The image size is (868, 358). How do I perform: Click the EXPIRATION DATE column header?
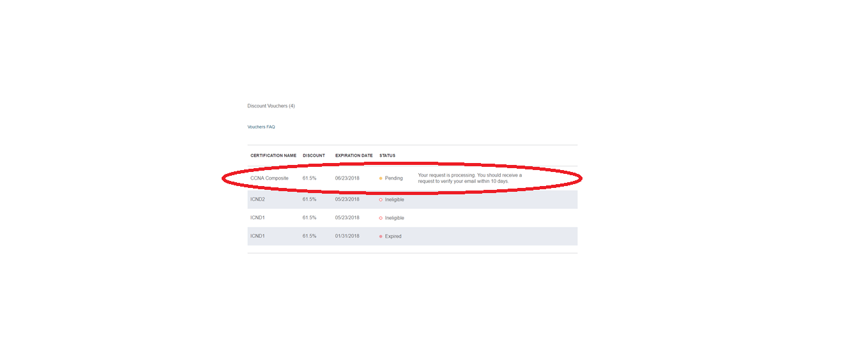354,155
